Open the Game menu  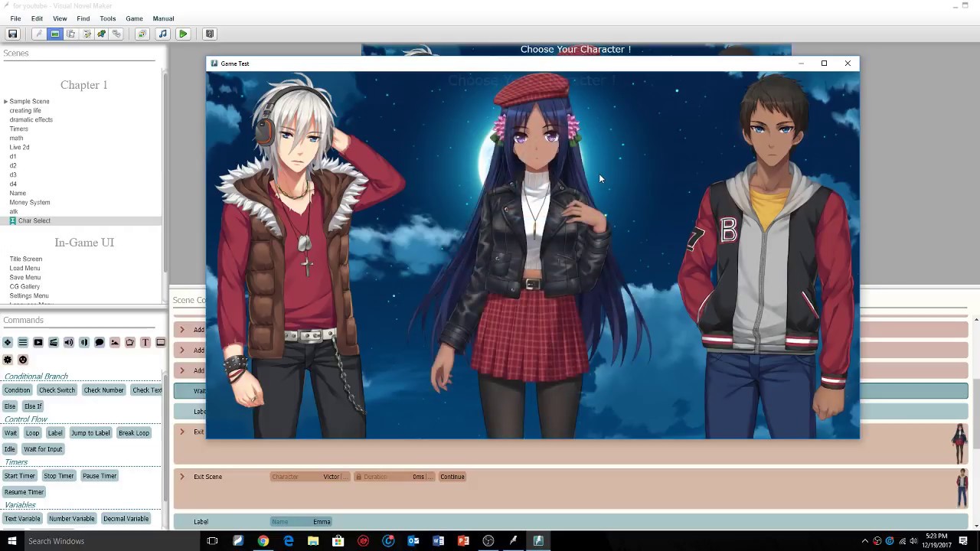click(134, 18)
